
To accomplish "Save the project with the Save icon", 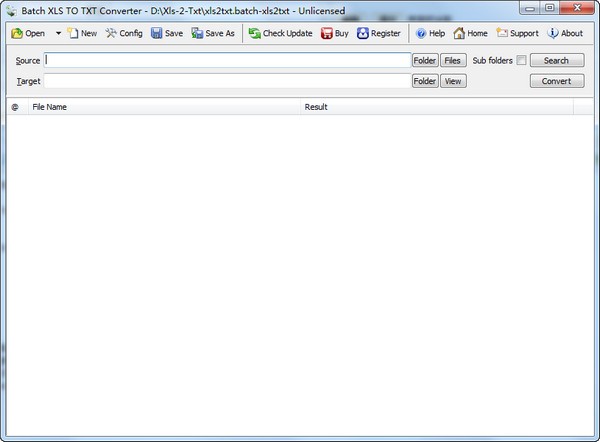I will 167,33.
